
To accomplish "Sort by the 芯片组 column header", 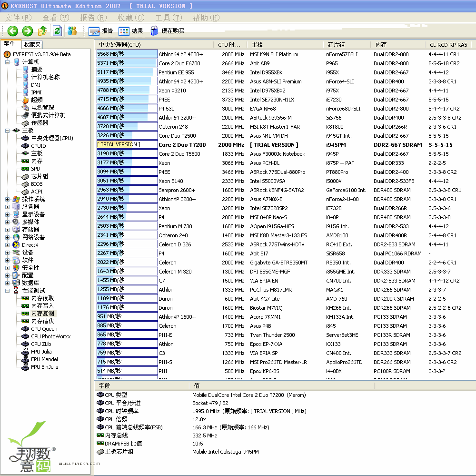I will (x=347, y=45).
